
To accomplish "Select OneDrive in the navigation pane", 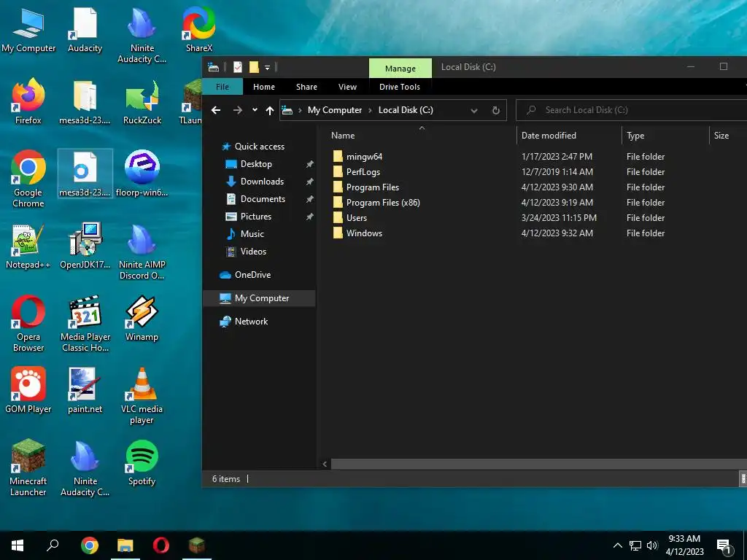I will 252,275.
